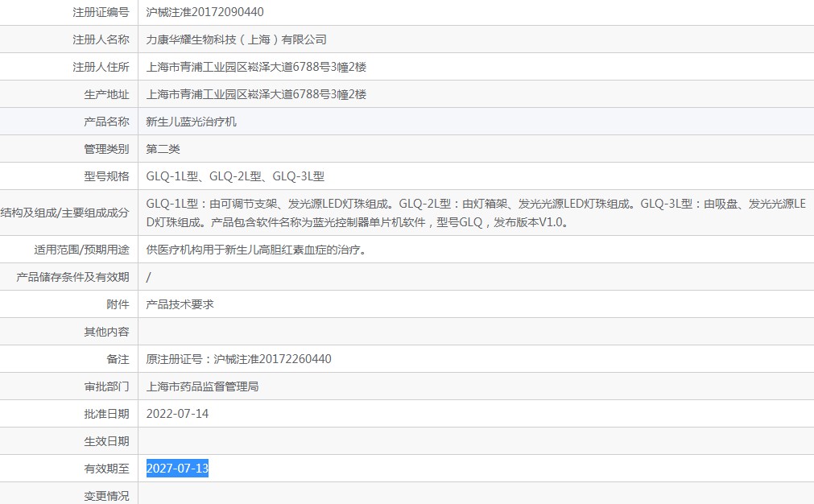Select the 注册人住所 label

[101, 67]
